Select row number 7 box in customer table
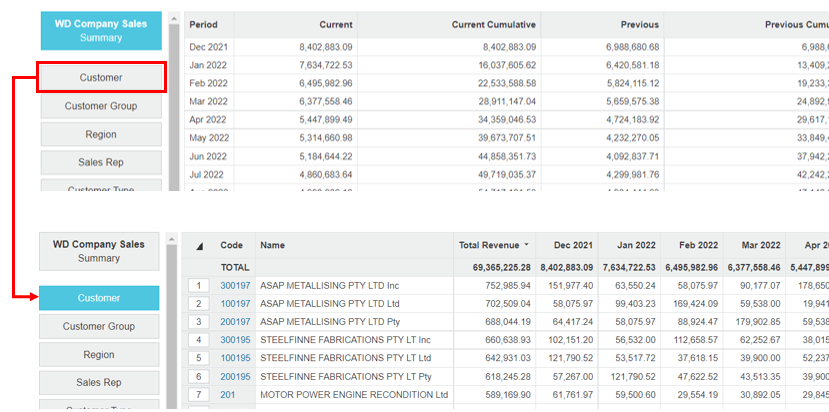The width and height of the screenshot is (829, 412). tap(200, 395)
